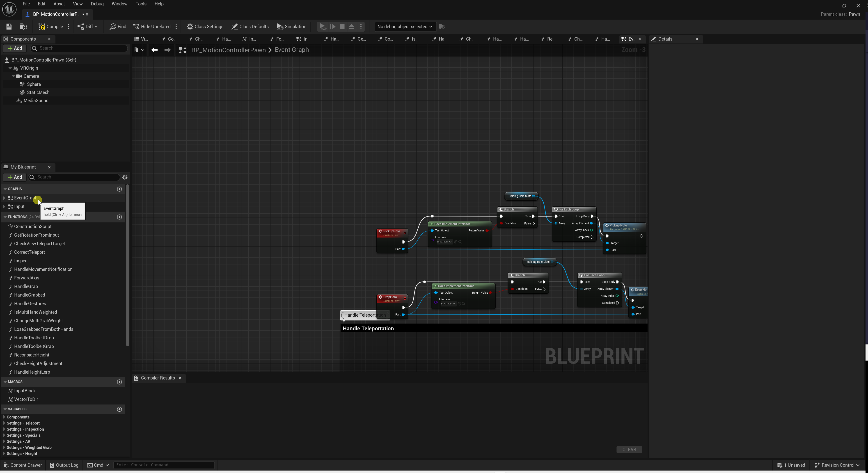Click the Class Defaults toolbar button

[x=250, y=27]
